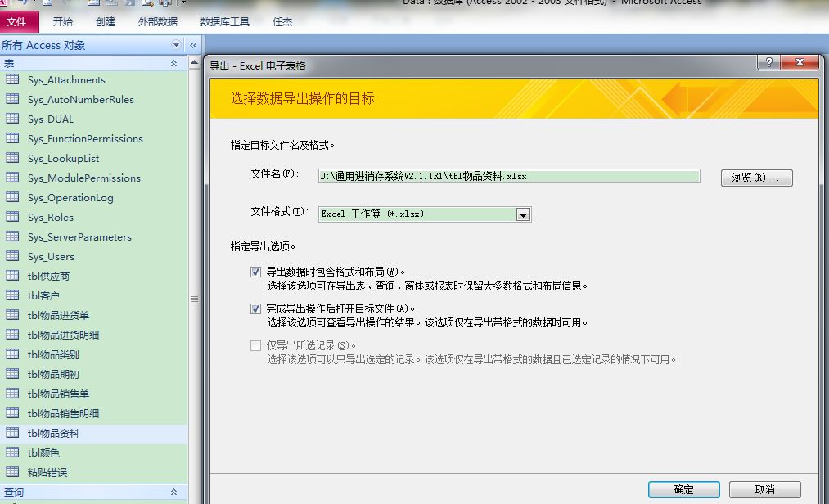This screenshot has height=504, width=829.
Task: Switch to the 数据库工具 tab
Action: click(225, 22)
